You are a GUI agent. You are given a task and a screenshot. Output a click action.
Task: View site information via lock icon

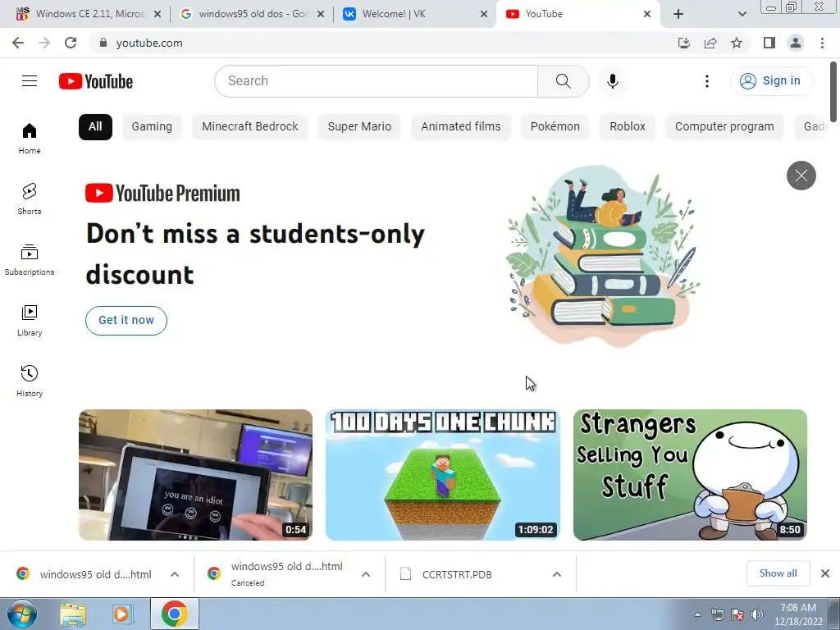coord(103,43)
